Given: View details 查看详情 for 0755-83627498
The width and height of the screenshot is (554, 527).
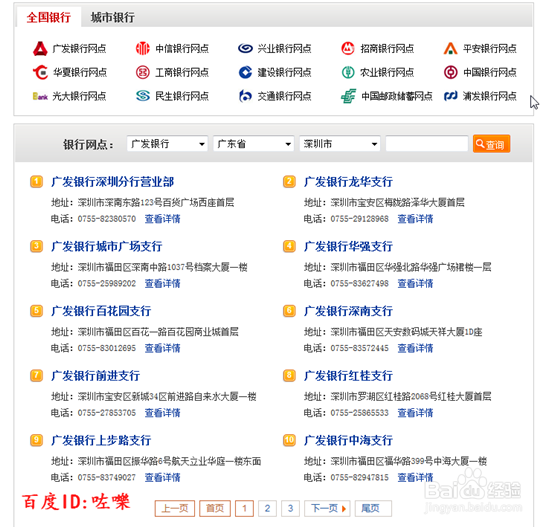Looking at the screenshot, I should 416,284.
